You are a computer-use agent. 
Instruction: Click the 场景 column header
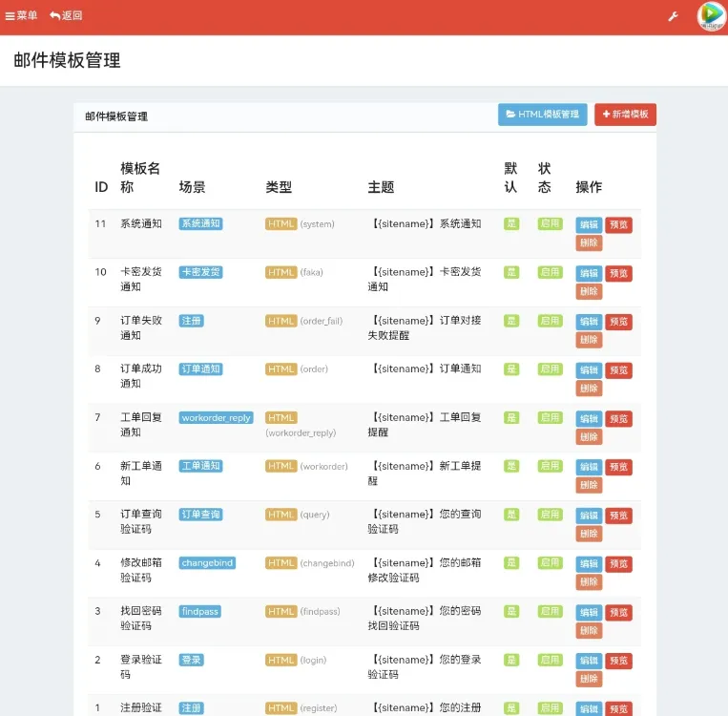tap(192, 187)
